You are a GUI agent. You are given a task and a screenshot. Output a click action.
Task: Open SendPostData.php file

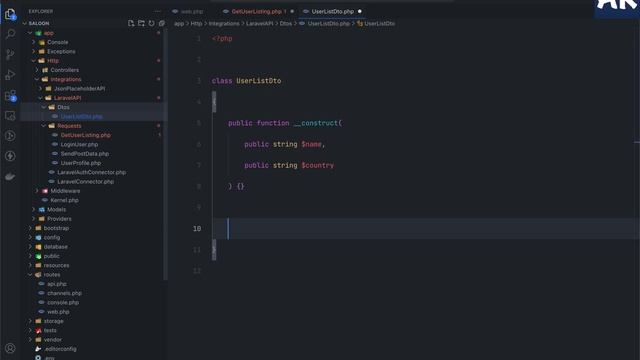click(84, 154)
